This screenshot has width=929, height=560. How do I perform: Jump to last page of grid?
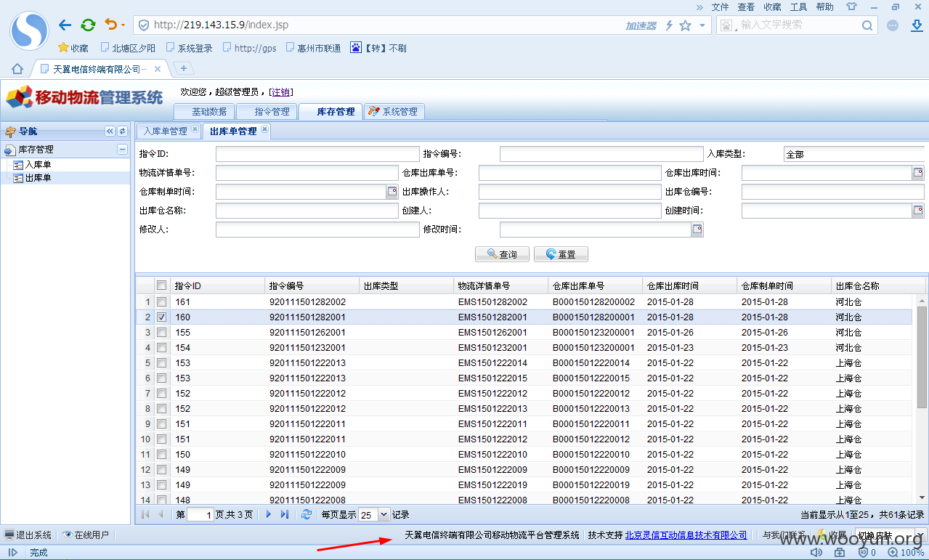[284, 514]
